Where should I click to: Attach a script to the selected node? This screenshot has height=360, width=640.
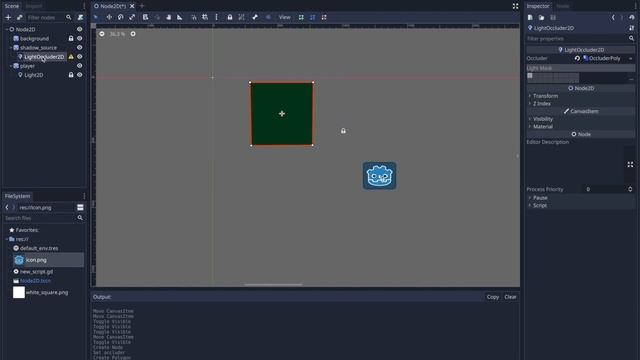click(x=80, y=17)
